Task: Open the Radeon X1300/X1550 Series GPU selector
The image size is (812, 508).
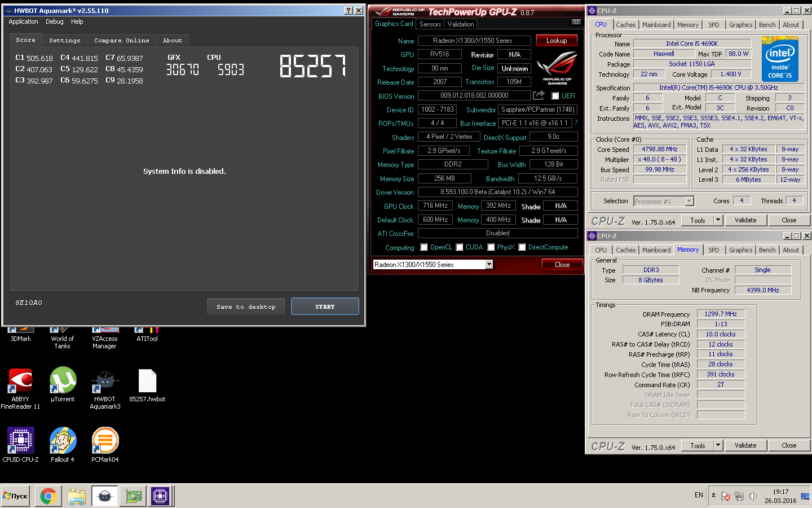Action: 433,264
